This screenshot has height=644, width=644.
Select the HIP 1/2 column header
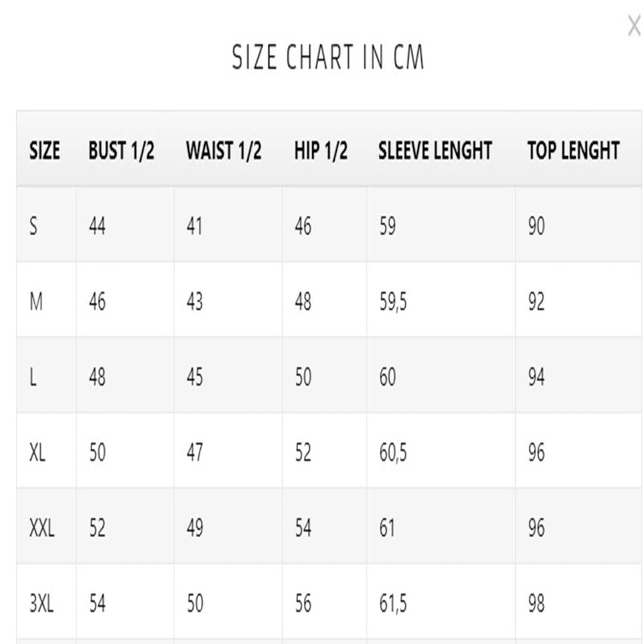pos(321,150)
